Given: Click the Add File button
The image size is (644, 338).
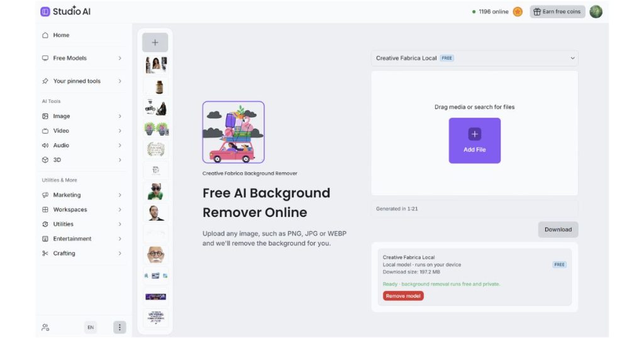Looking at the screenshot, I should [x=474, y=141].
